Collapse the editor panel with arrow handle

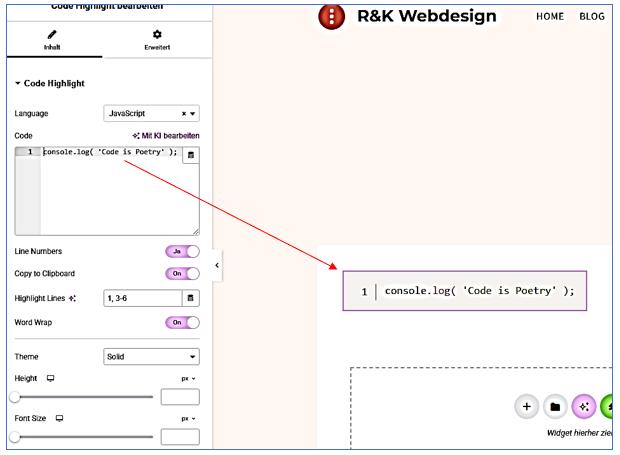coord(217,265)
